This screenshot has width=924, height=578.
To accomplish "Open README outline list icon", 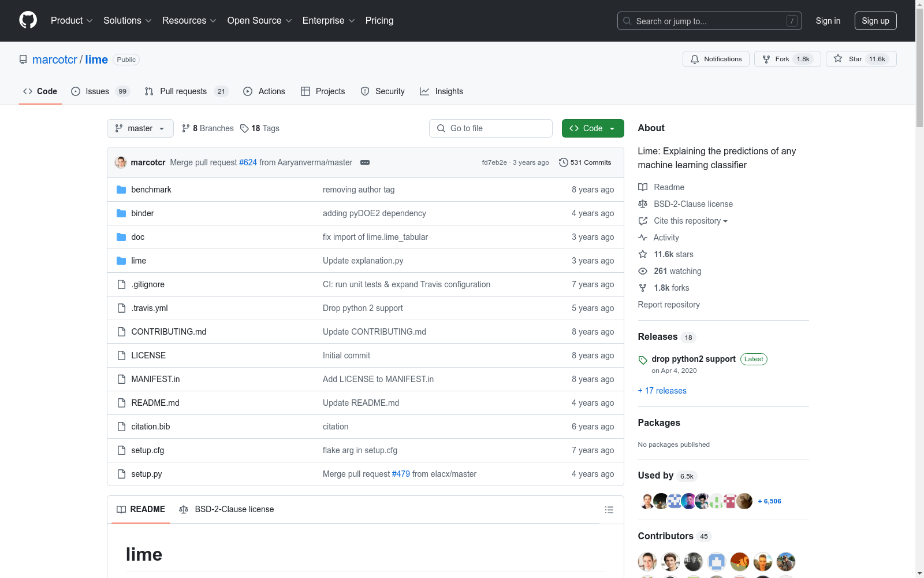I will pos(609,510).
